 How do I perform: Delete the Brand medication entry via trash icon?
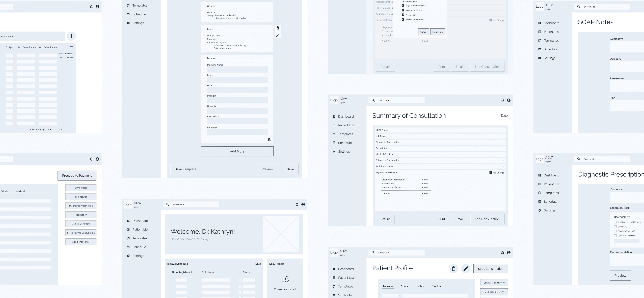point(278,28)
